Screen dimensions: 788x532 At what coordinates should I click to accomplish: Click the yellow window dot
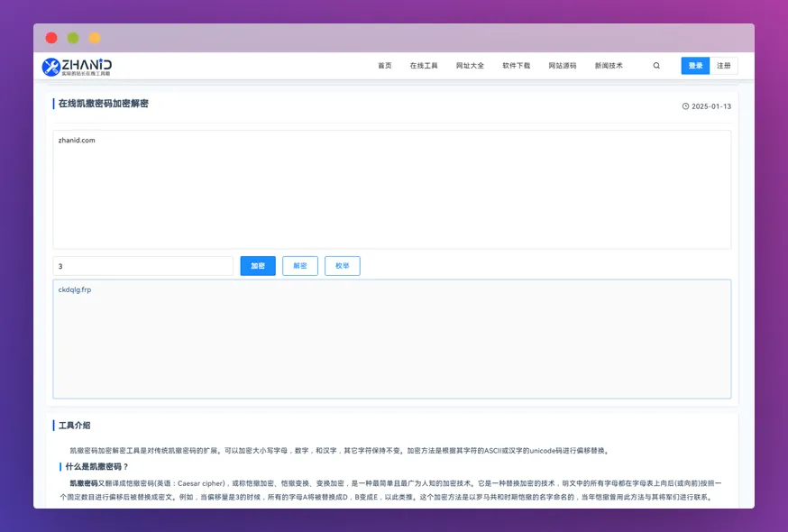coord(95,38)
